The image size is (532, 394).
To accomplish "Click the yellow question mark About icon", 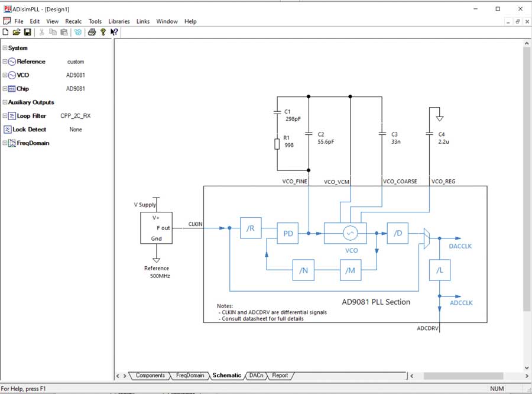I will (103, 32).
